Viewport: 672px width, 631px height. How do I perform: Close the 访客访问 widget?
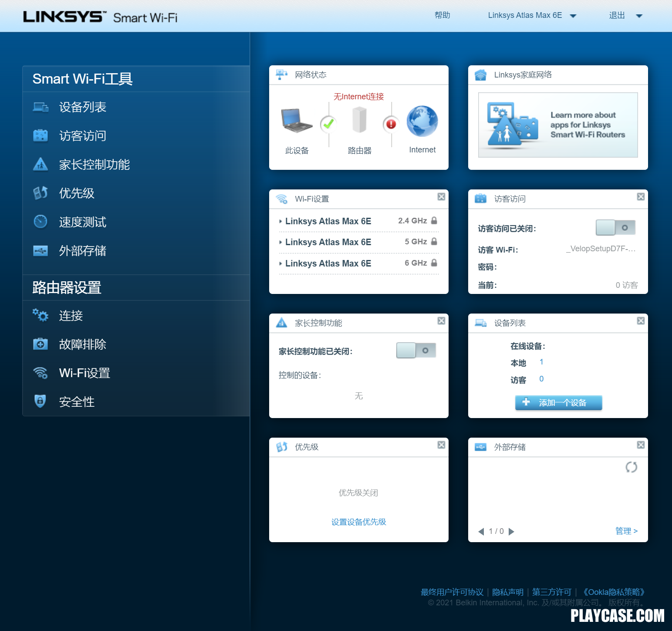coord(641,197)
